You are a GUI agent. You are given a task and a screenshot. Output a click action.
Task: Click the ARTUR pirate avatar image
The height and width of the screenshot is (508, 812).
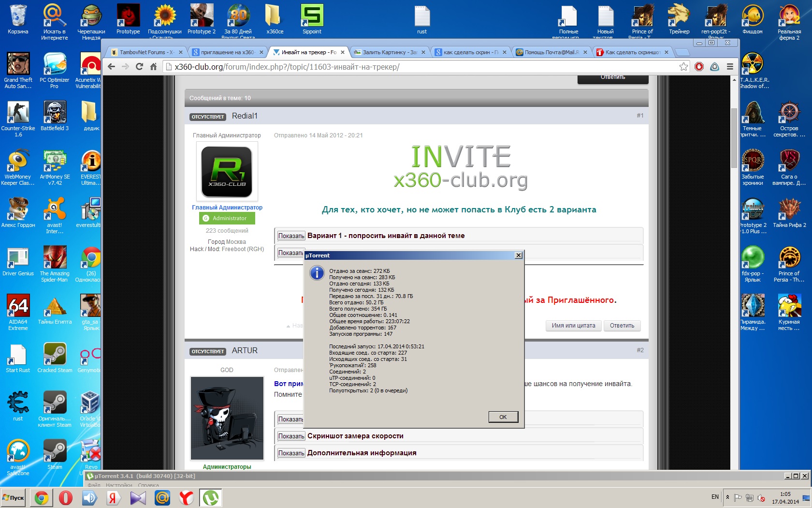(227, 418)
